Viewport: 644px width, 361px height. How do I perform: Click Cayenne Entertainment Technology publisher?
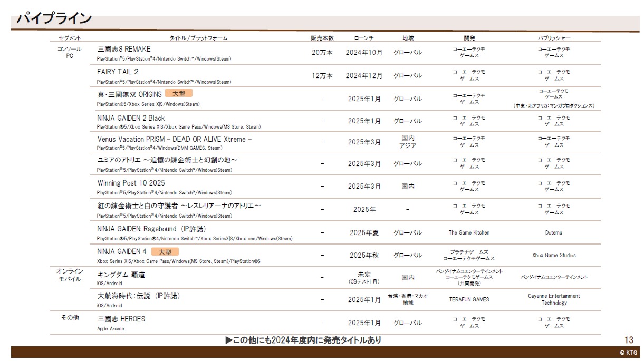click(x=554, y=299)
